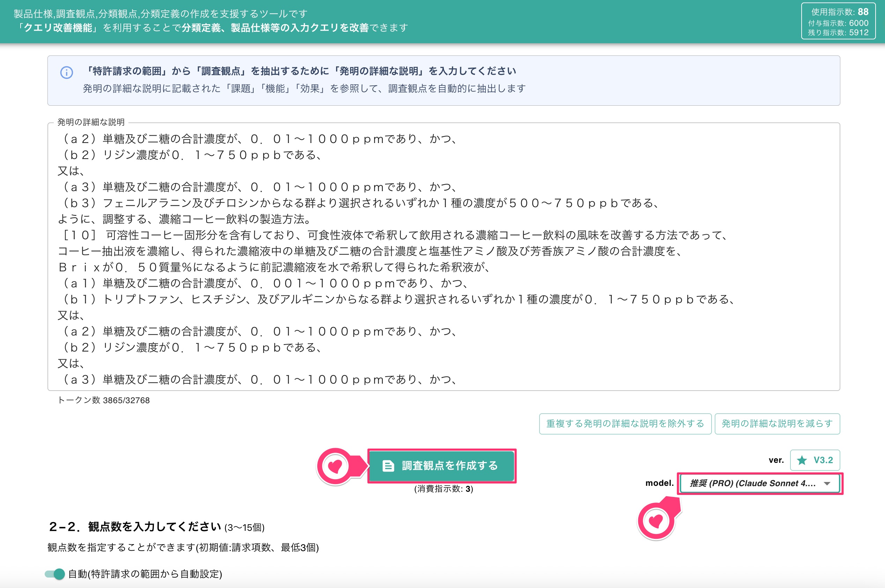Click the document icon on 調査観点を作成する button
Image resolution: width=885 pixels, height=588 pixels.
[x=388, y=466]
